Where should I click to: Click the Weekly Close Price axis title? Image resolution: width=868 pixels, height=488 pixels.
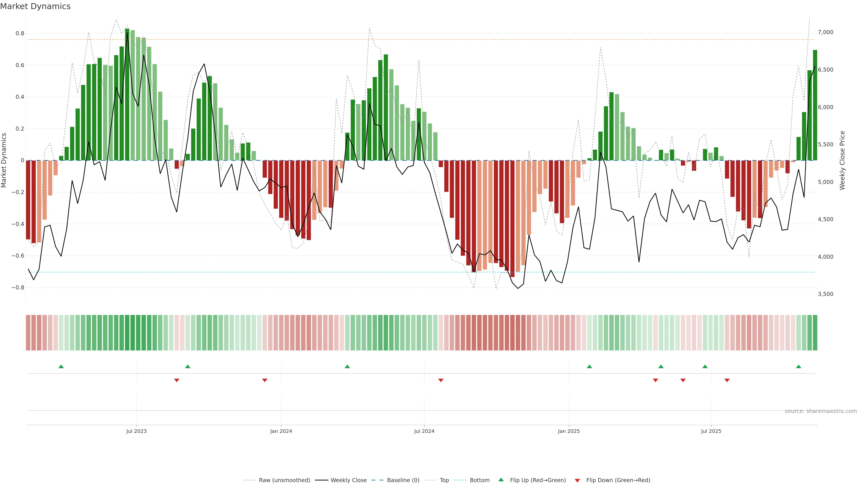click(842, 160)
